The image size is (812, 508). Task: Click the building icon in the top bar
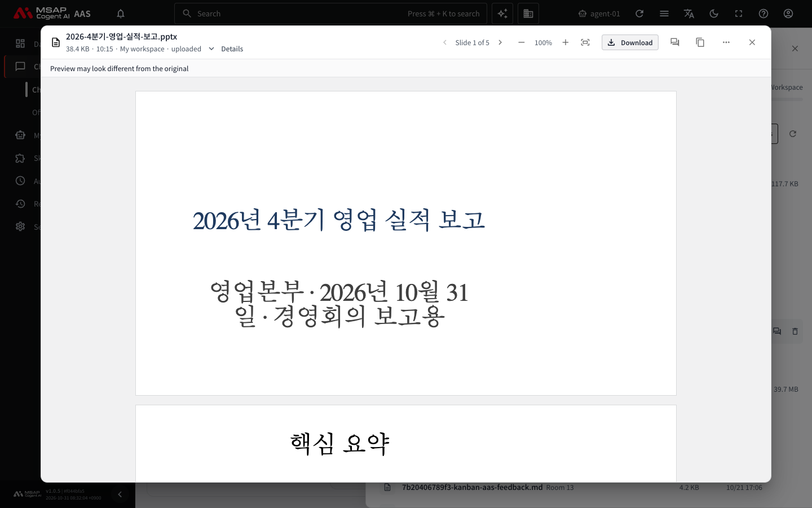click(528, 14)
